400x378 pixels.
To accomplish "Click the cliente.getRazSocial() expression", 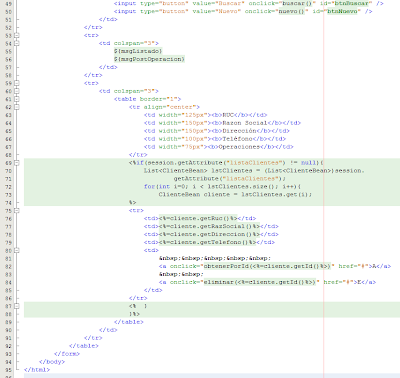I will point(209,227).
